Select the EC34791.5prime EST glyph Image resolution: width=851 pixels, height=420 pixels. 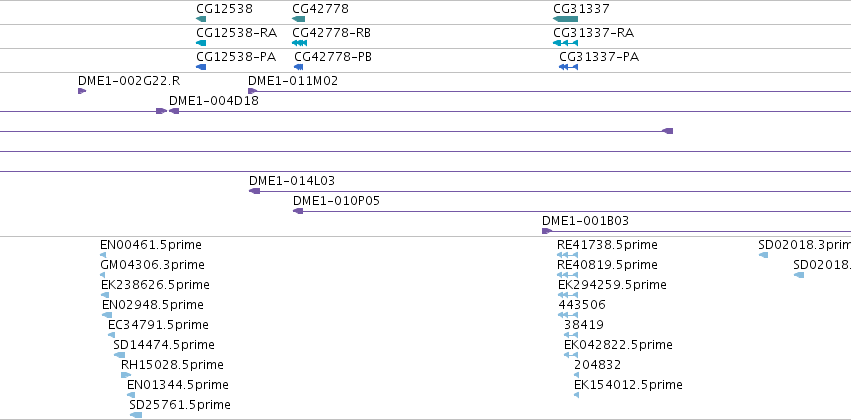tap(111, 335)
